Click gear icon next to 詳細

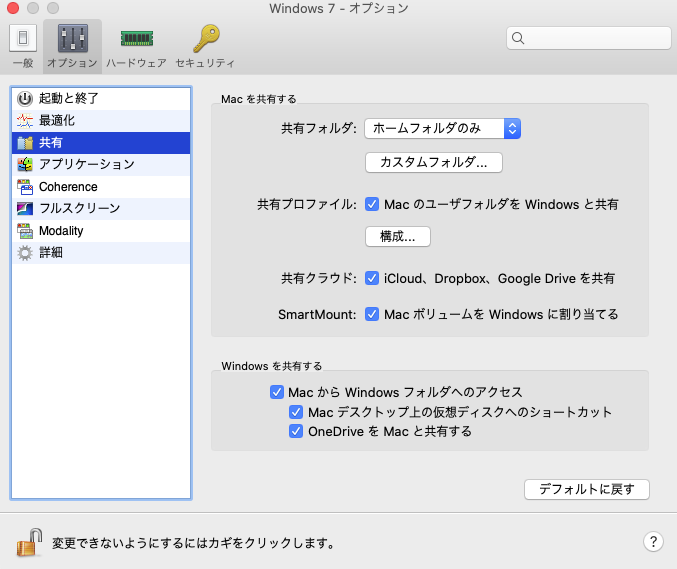25,253
